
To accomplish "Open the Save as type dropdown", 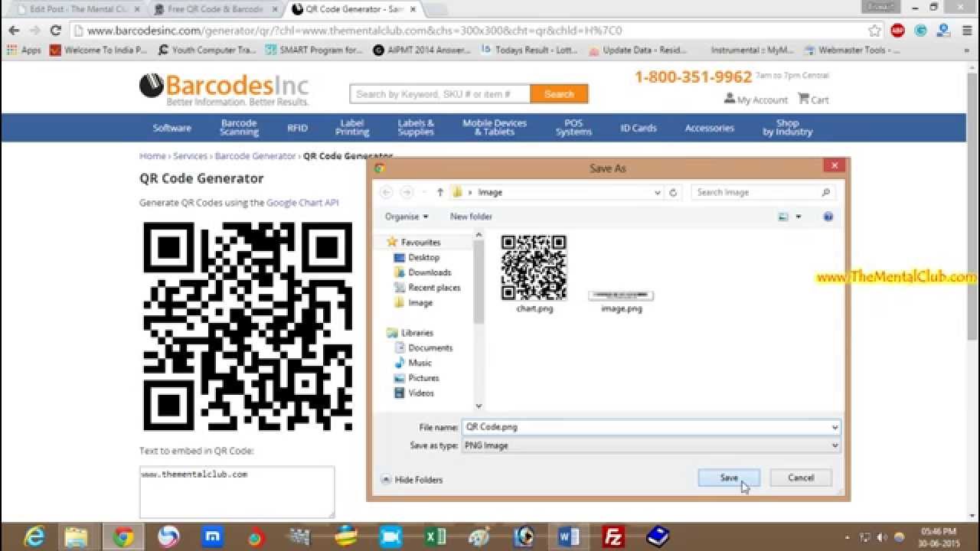I will (651, 445).
